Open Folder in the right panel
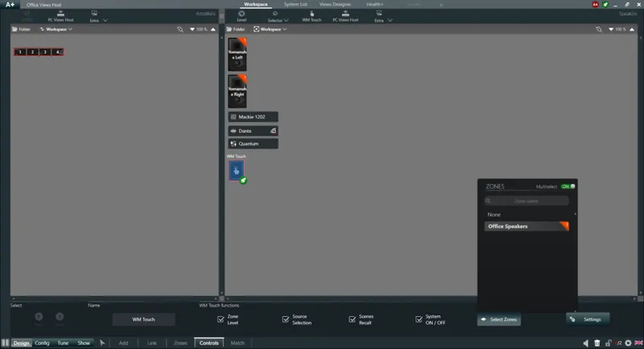The width and height of the screenshot is (644, 349). 236,29
